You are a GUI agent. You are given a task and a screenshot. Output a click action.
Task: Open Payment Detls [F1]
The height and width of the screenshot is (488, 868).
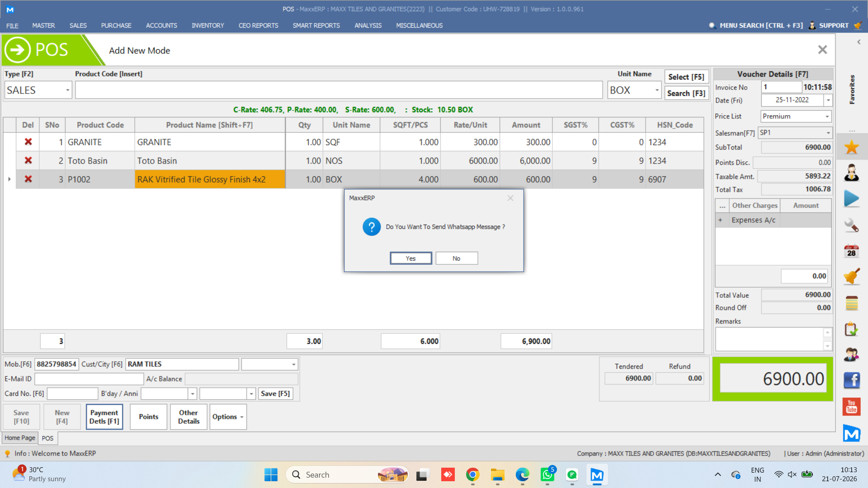coord(104,417)
